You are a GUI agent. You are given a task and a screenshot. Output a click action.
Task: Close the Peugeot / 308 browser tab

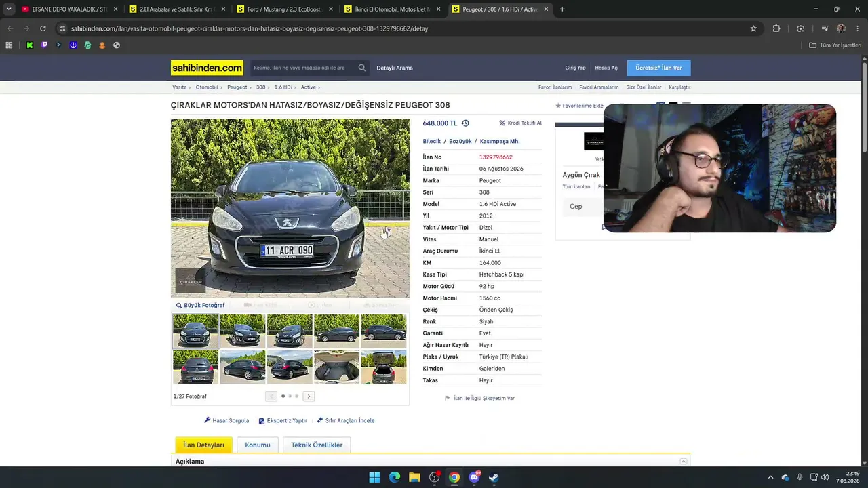click(x=545, y=9)
